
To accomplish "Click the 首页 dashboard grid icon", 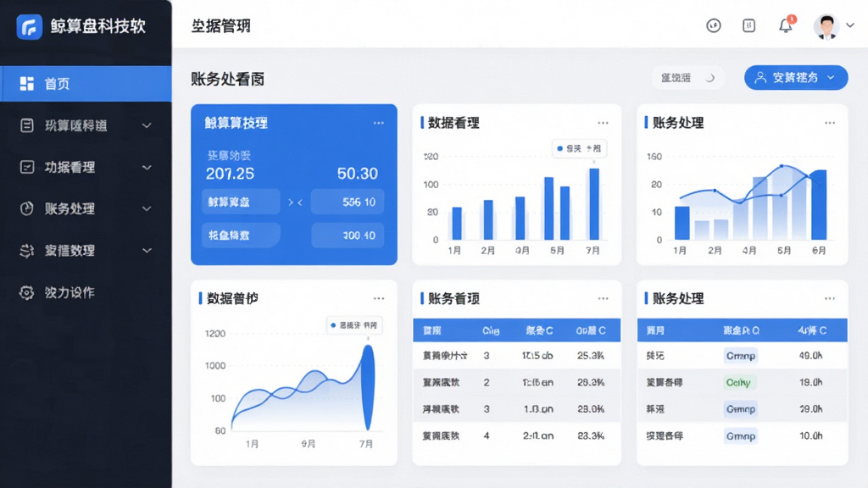I will coord(26,84).
